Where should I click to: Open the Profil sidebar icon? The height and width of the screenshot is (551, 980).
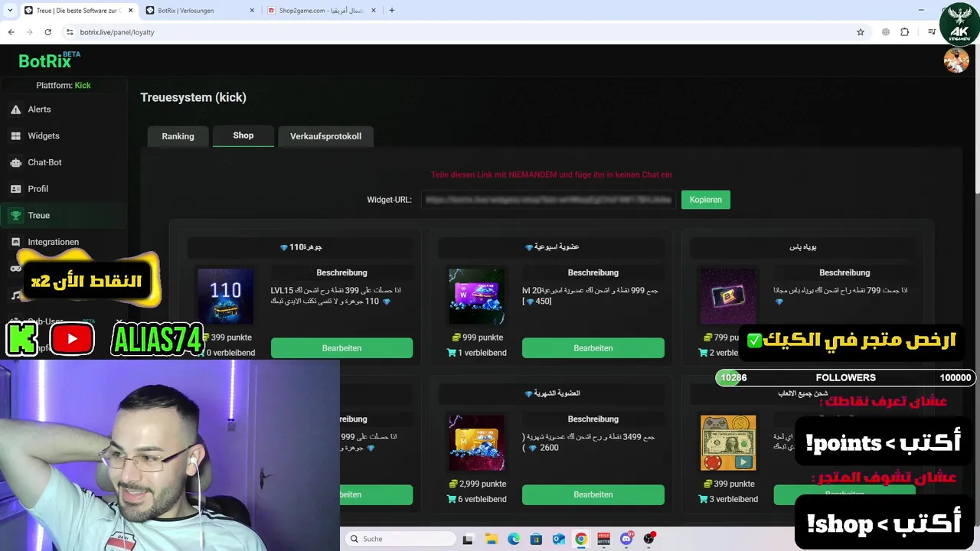[15, 189]
